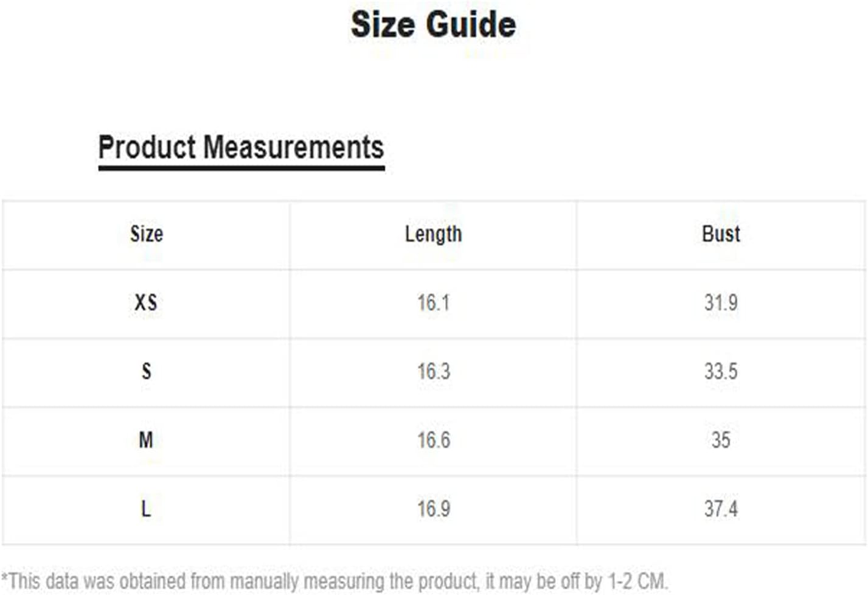The image size is (868, 595).
Task: Click the 33.5 bust value
Action: [x=721, y=371]
